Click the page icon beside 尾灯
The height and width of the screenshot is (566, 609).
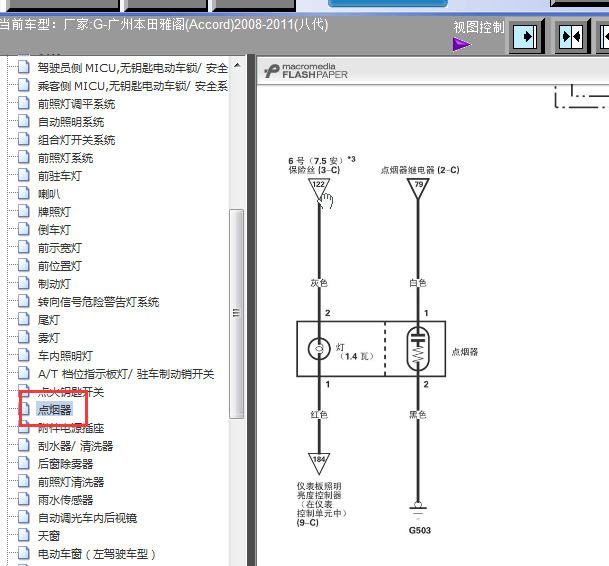[x=24, y=319]
